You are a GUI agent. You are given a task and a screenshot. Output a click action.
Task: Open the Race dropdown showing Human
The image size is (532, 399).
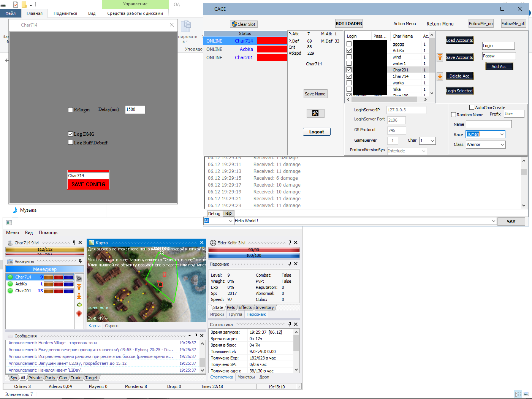point(486,134)
